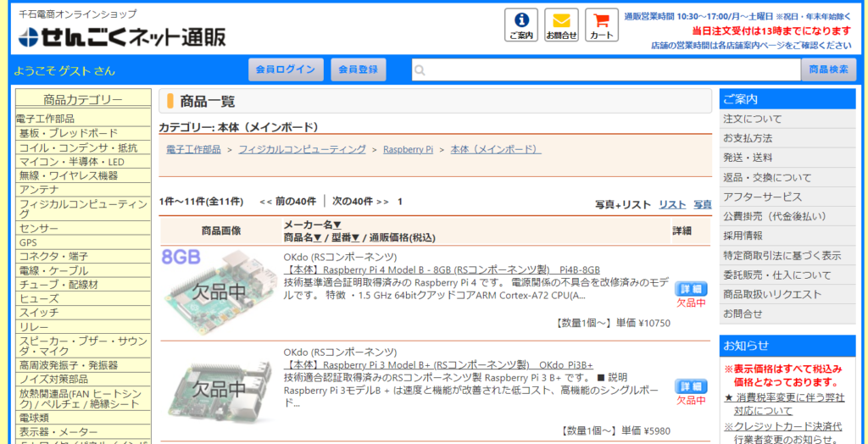Open 電子工作部品 breadcrumb link
This screenshot has width=868, height=444.
[193, 149]
